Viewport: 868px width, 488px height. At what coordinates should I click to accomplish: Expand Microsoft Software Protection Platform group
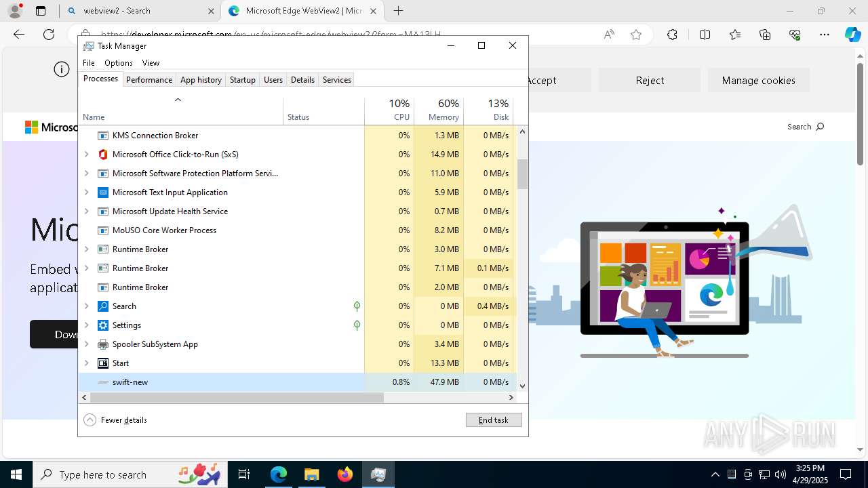pyautogui.click(x=87, y=174)
